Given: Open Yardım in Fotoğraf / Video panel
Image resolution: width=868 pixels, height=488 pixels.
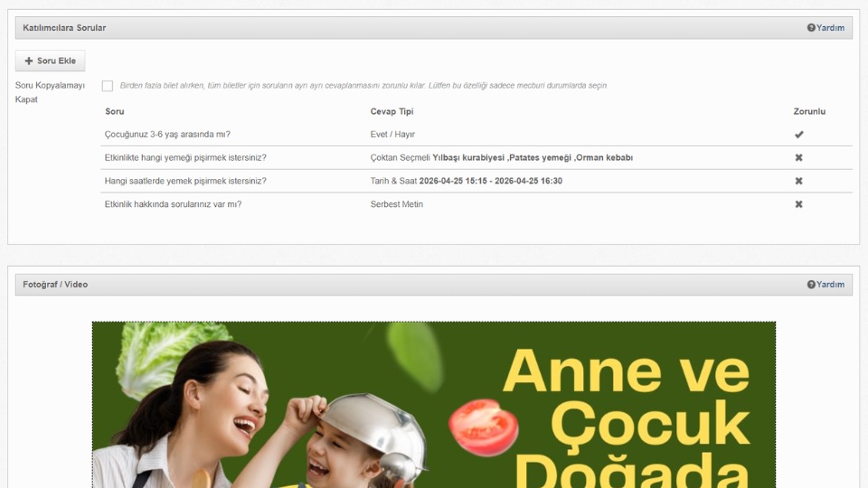Looking at the screenshot, I should (x=830, y=285).
